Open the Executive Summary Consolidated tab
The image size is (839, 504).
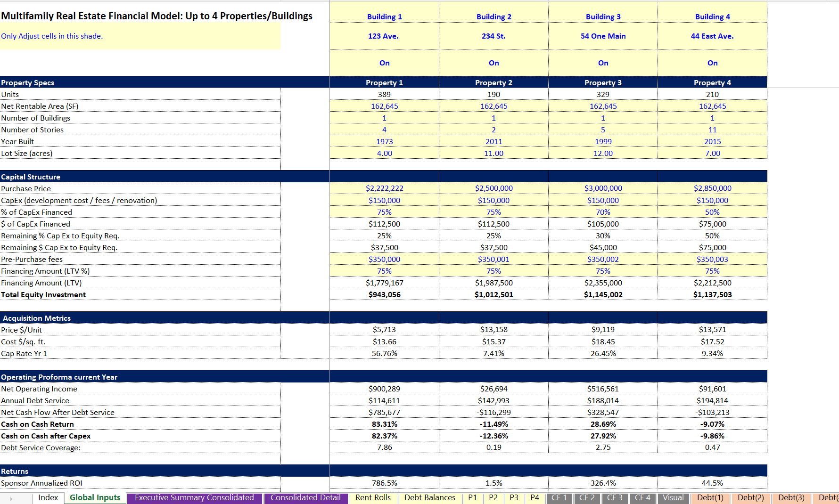pyautogui.click(x=194, y=498)
